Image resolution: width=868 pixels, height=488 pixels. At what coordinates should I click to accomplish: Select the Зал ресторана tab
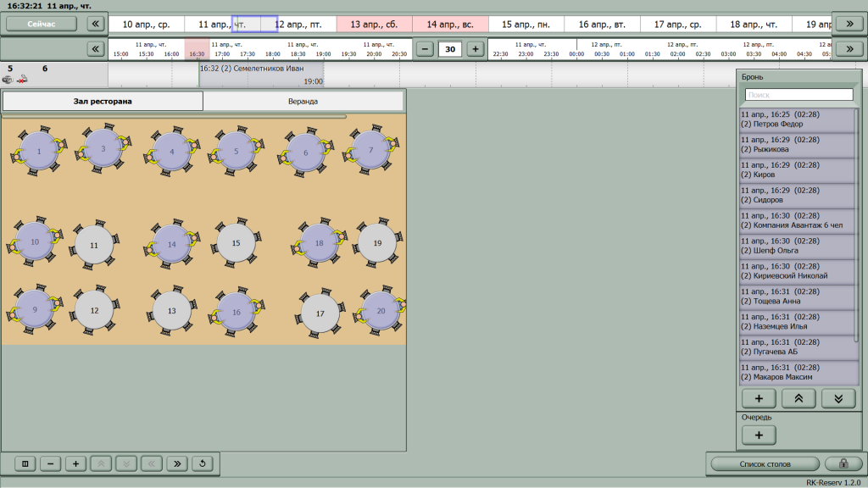point(103,102)
